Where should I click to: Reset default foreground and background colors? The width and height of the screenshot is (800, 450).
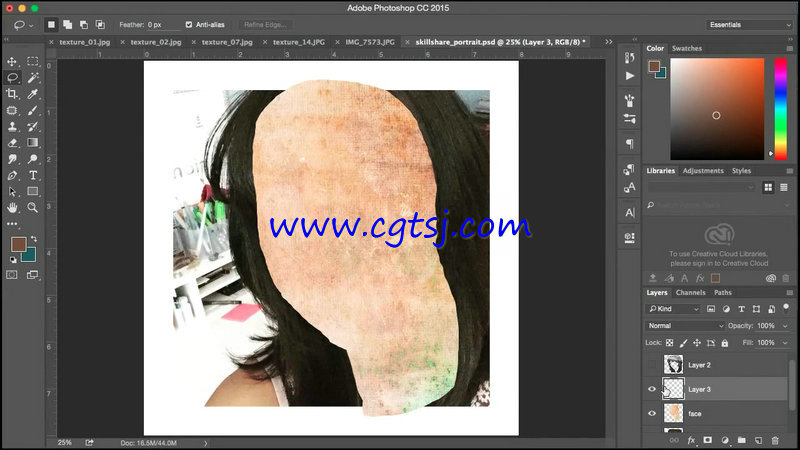click(13, 260)
